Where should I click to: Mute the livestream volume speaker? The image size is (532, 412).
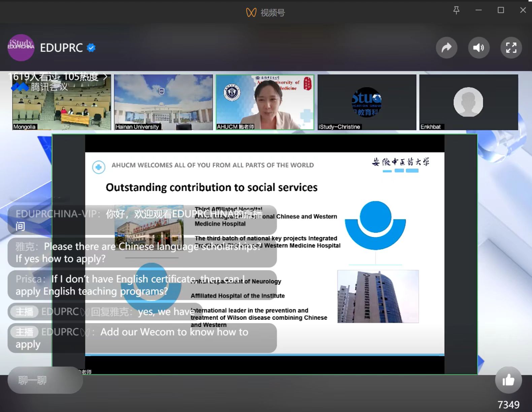pos(478,48)
